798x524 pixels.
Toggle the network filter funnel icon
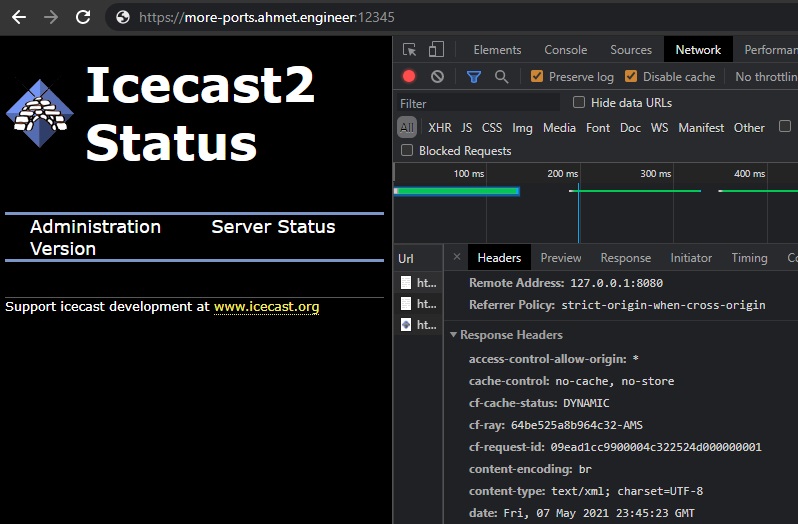474,76
